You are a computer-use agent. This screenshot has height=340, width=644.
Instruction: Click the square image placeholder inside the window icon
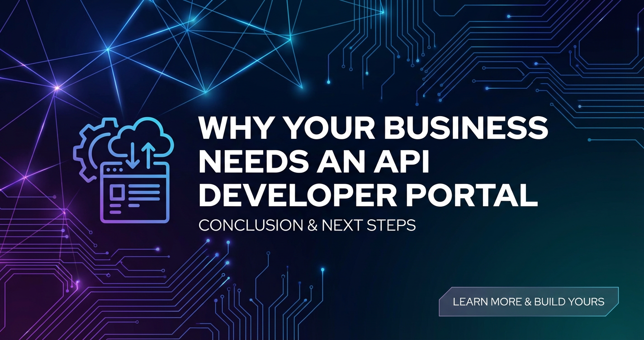tap(117, 193)
